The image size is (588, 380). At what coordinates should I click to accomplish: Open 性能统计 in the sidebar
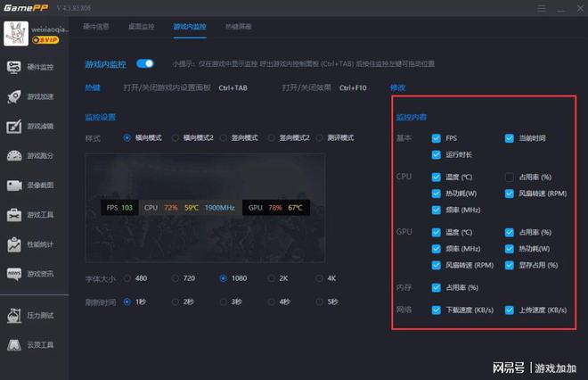coord(14,244)
